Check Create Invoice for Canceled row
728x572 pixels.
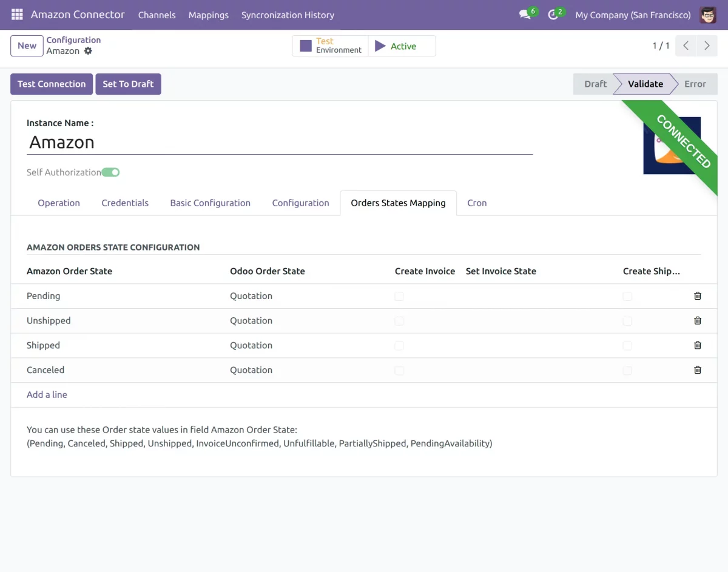(x=399, y=370)
